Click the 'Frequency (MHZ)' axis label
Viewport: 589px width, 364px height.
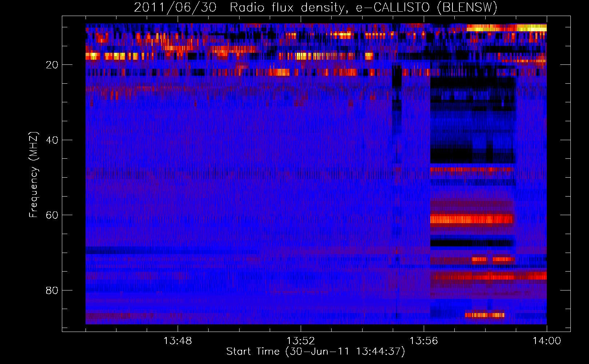pos(33,175)
